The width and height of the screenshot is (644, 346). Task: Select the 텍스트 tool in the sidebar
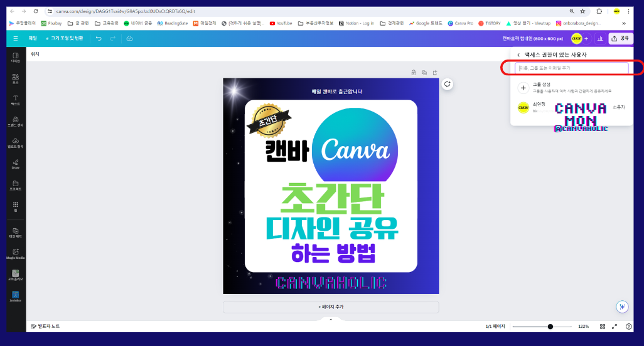click(16, 100)
